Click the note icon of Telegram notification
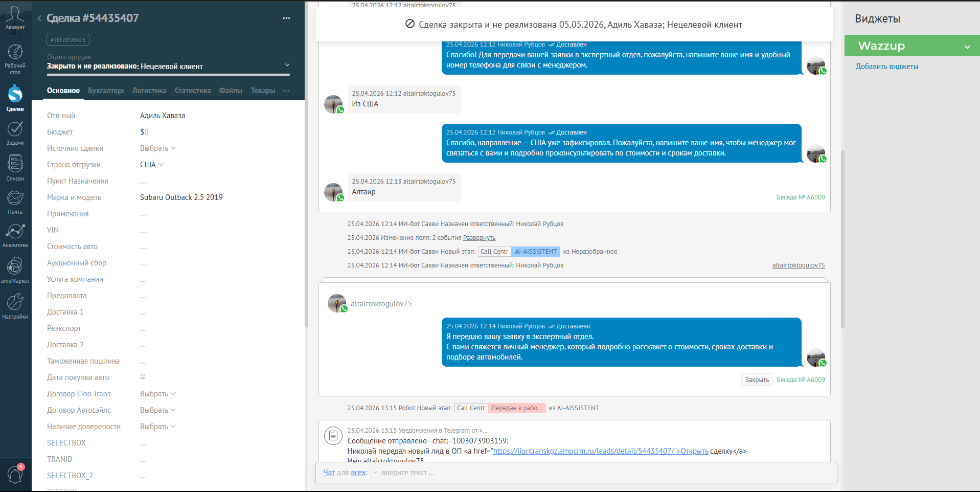Screen dimensions: 980x492 click(333, 436)
